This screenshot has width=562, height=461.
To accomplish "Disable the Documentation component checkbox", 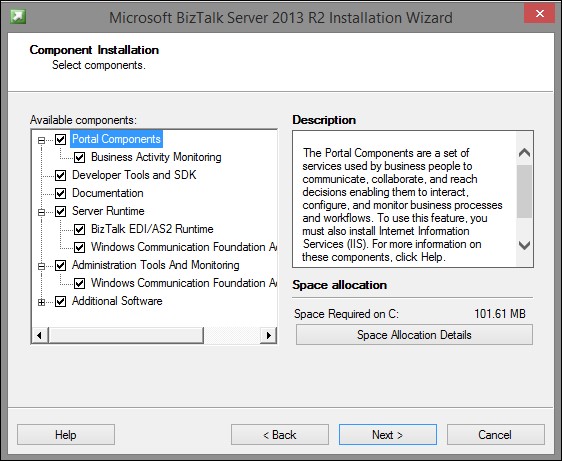I will [61, 193].
